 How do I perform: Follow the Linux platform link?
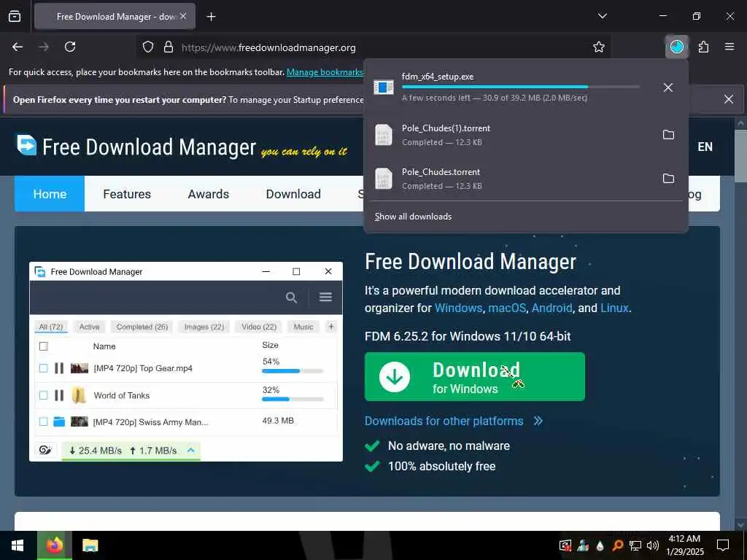coord(614,308)
